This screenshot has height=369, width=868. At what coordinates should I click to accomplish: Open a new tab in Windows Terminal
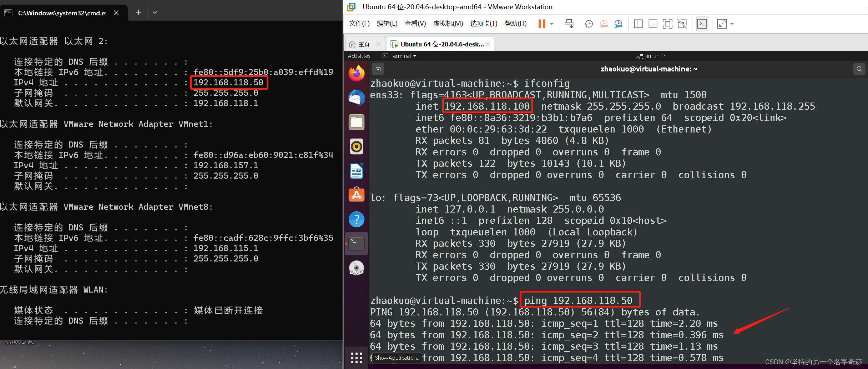138,12
